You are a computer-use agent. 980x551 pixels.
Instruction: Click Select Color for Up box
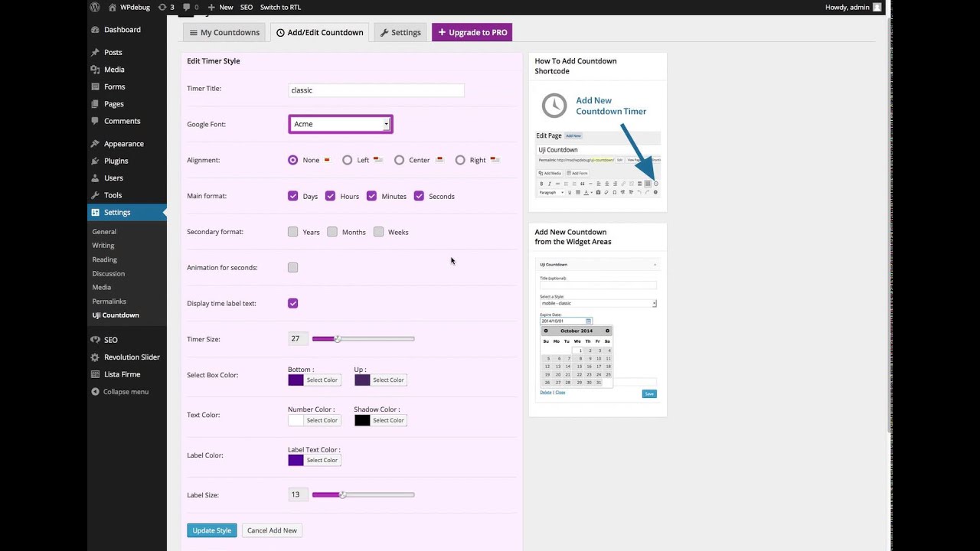pyautogui.click(x=388, y=380)
